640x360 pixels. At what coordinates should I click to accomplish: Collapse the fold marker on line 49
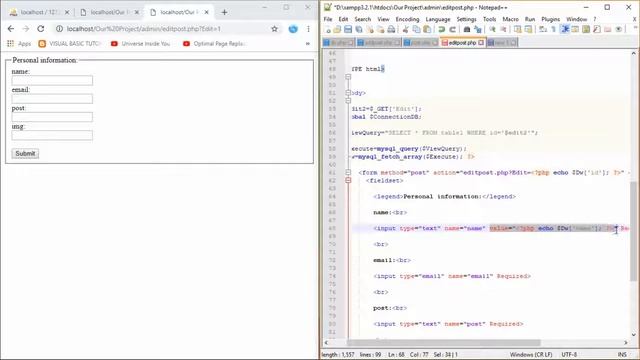pos(348,77)
